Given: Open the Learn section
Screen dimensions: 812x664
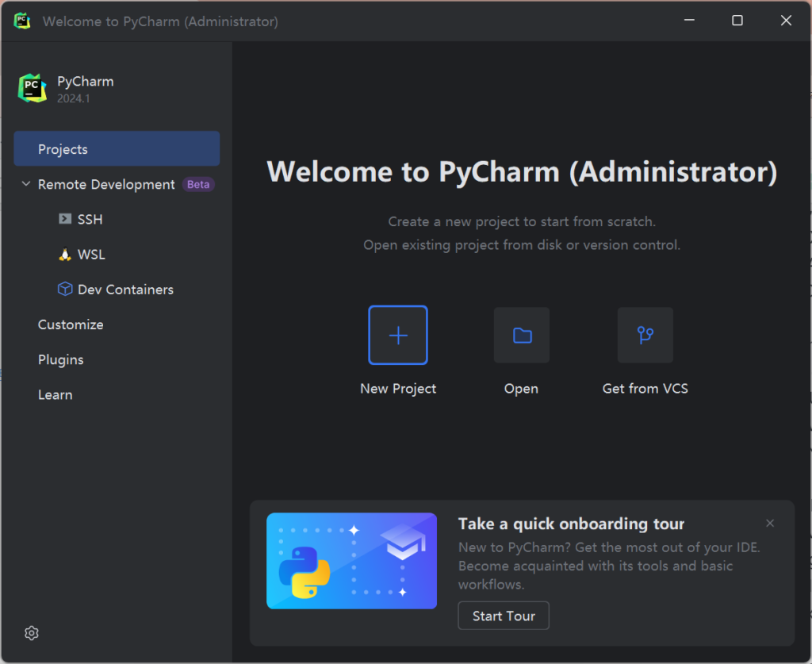Looking at the screenshot, I should click(x=55, y=394).
